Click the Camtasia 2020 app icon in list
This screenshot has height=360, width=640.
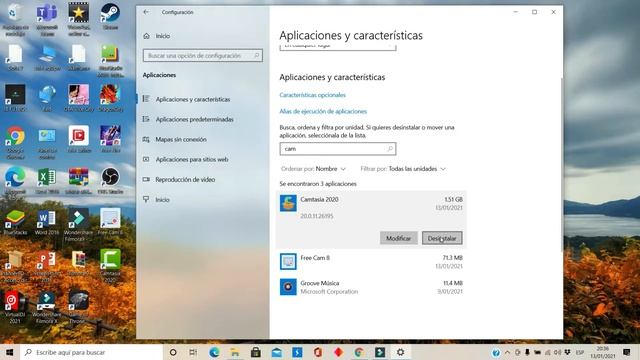[x=288, y=203]
